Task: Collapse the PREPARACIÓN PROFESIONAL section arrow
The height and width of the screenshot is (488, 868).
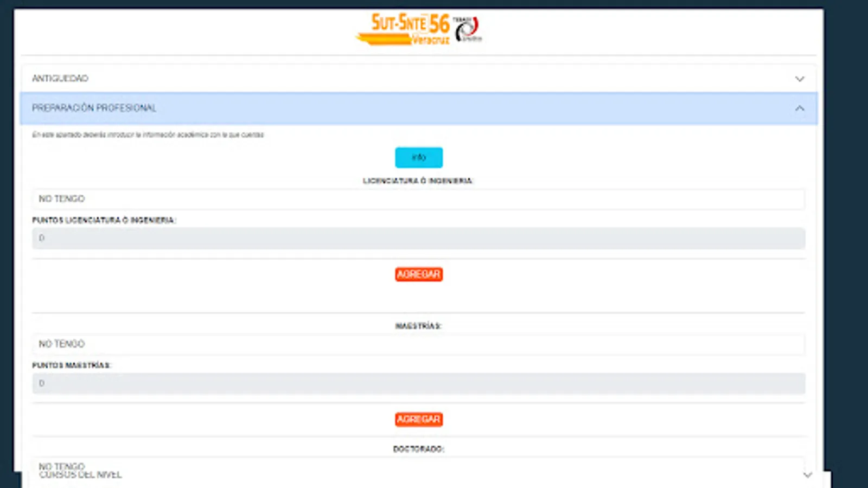Action: 800,108
